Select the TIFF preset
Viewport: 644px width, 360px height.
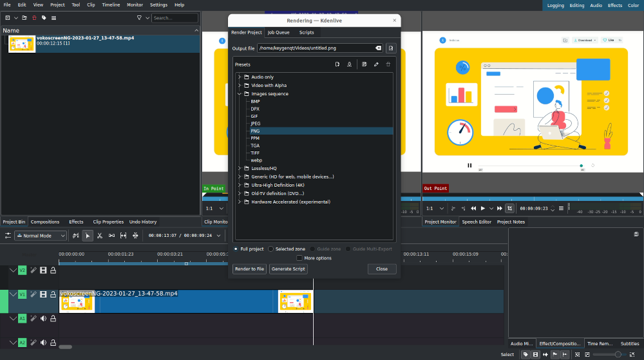(255, 153)
